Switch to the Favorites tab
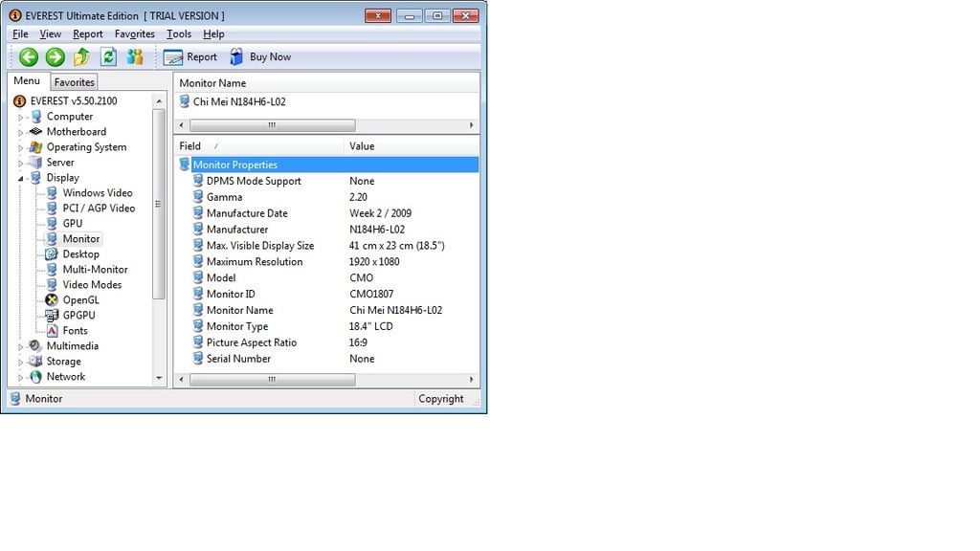 pyautogui.click(x=74, y=82)
